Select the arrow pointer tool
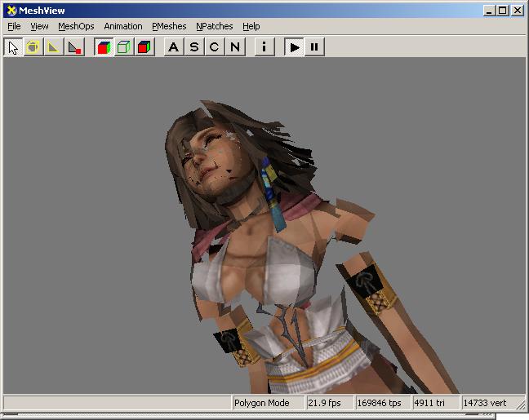Screen dimensions: 529x420 pos(13,46)
